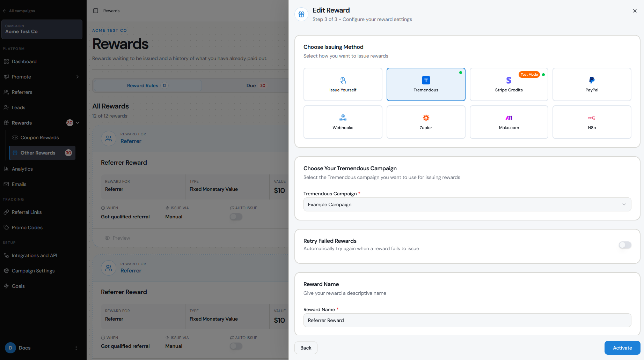644x360 pixels.
Task: Open Coupon Rewards submenu item
Action: [42, 137]
